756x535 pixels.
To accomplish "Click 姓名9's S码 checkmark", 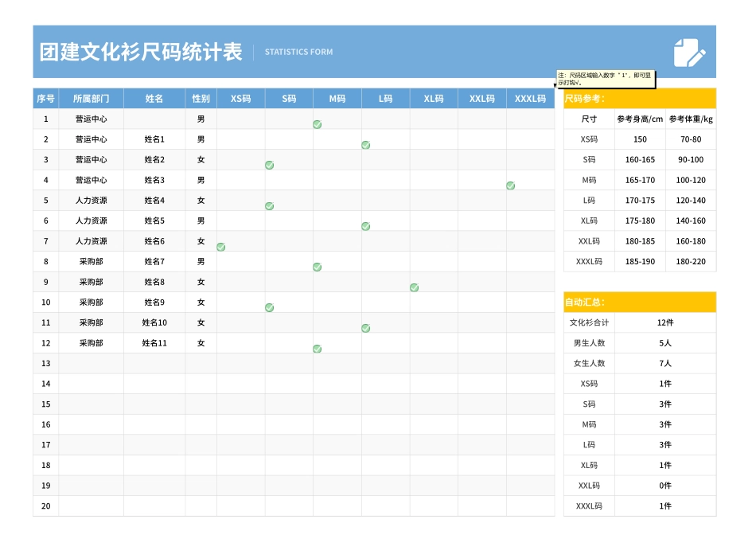I will tap(269, 307).
